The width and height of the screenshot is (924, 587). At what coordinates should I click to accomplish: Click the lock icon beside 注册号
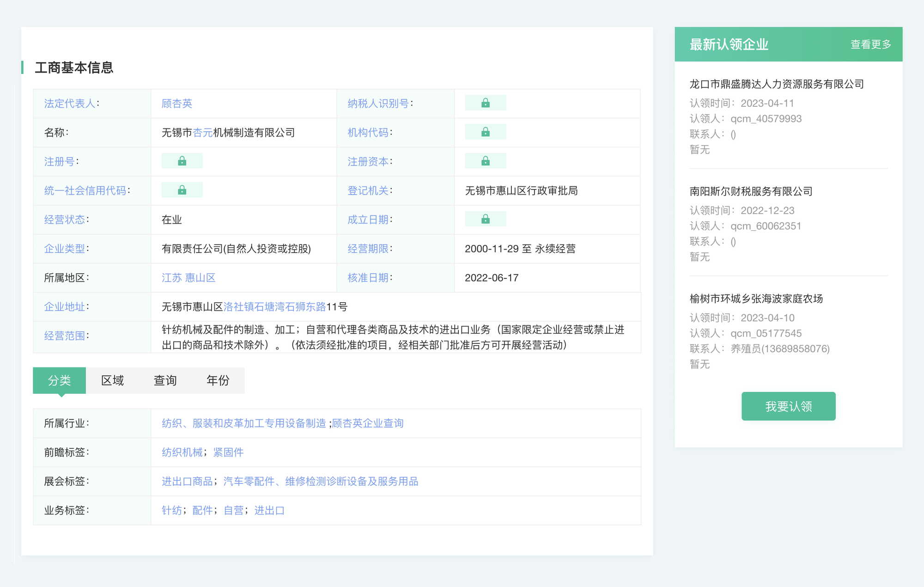tap(182, 161)
